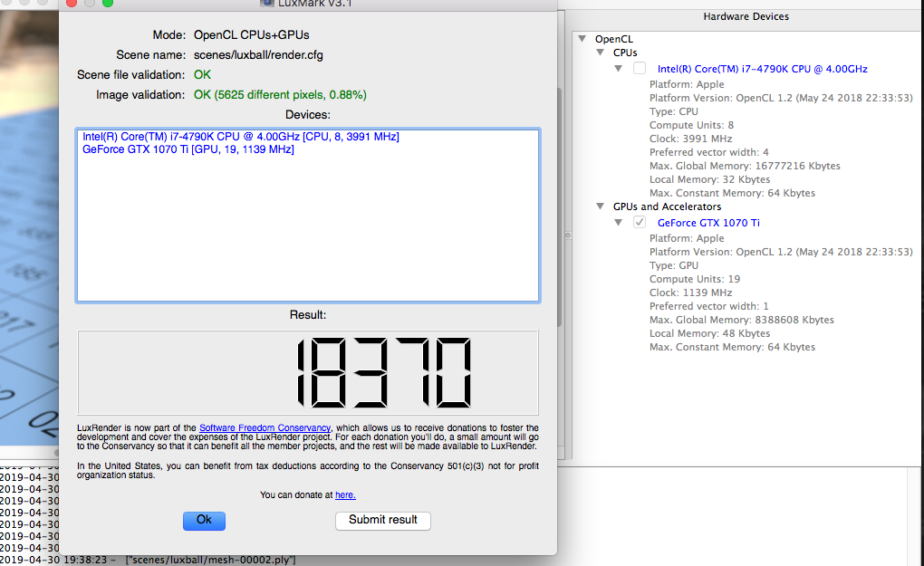Click the Submit result button
Viewport: 924px width, 566px height.
click(x=383, y=520)
